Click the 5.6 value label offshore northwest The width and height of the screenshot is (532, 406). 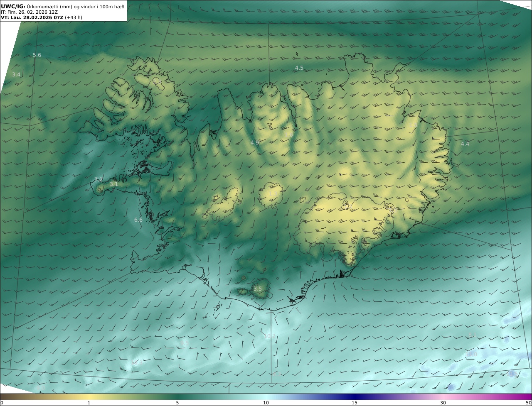[37, 55]
